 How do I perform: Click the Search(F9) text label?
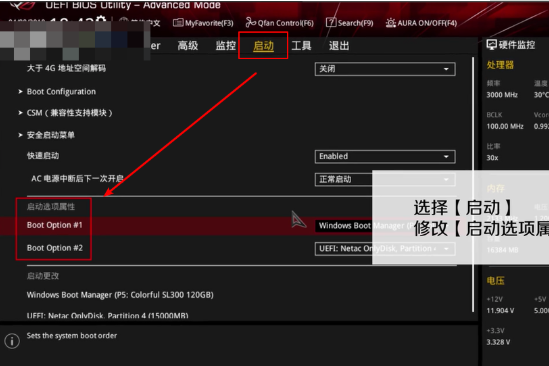click(355, 23)
